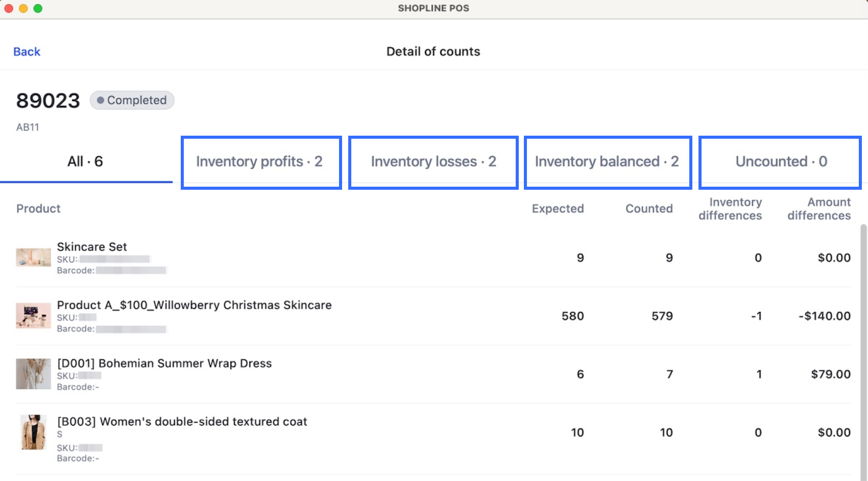The width and height of the screenshot is (868, 481).
Task: Show the Inventory balanced tab
Action: pos(607,162)
